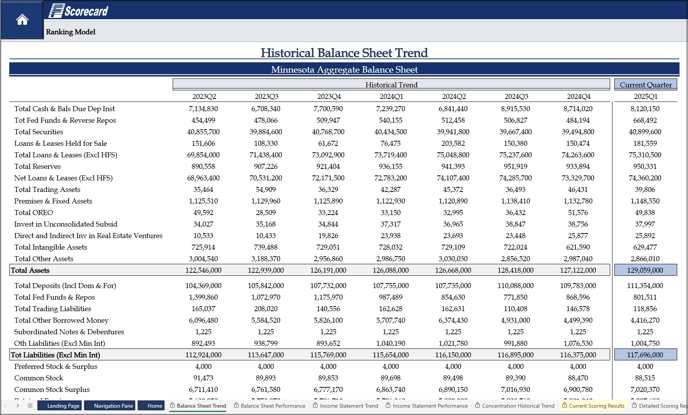This screenshot has width=688, height=415.
Task: Open Income Statement Performance tab
Action: coord(426,406)
